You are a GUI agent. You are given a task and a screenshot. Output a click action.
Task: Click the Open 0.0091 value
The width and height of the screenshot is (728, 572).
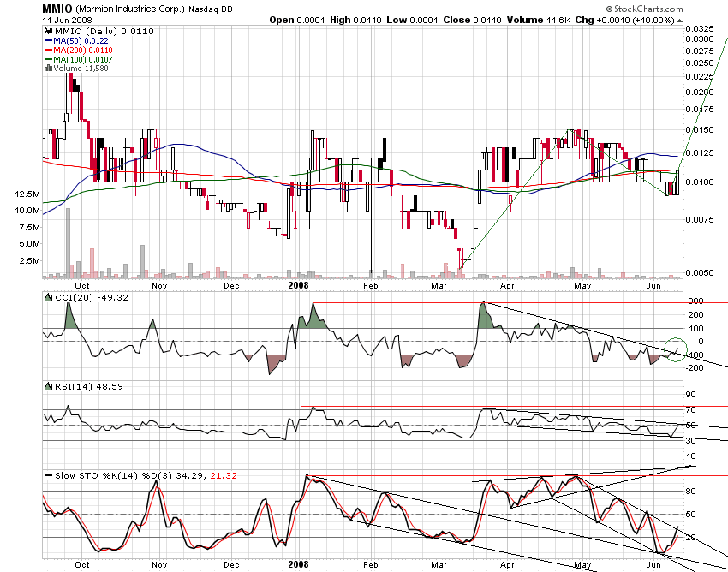(x=297, y=20)
